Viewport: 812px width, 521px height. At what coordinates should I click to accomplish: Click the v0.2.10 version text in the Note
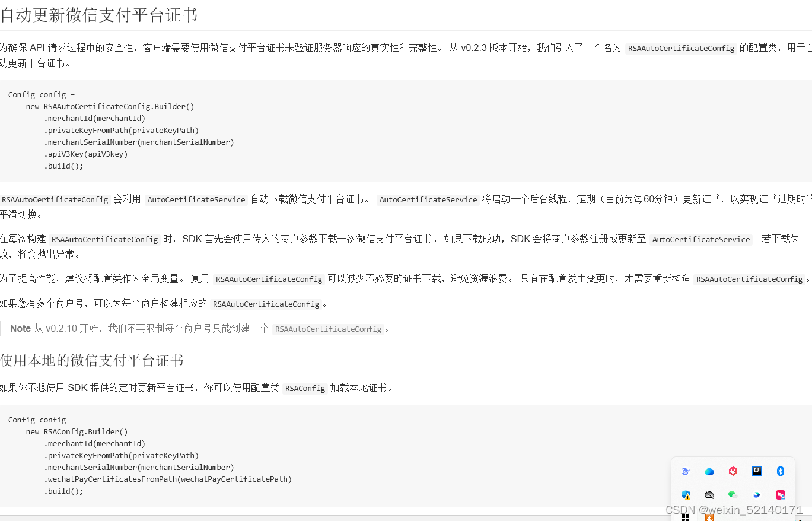(62, 329)
